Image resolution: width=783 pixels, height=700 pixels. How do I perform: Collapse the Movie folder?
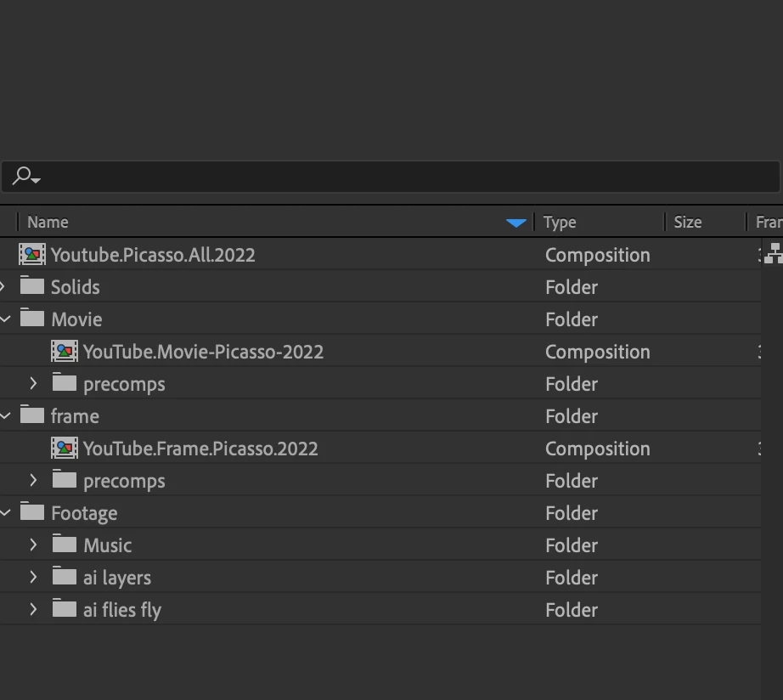click(5, 319)
